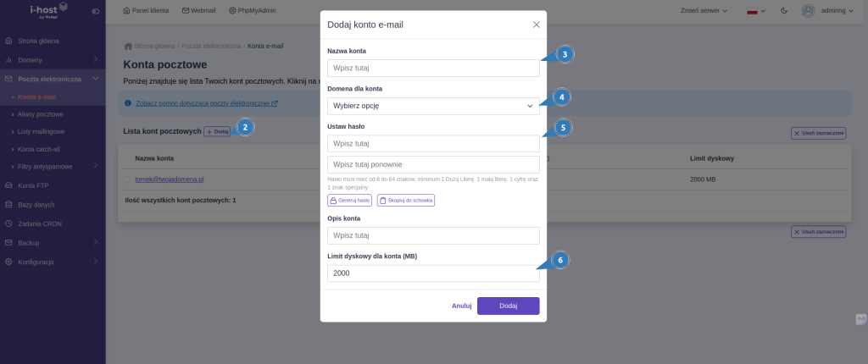Image resolution: width=868 pixels, height=364 pixels.
Task: Click the purple Dodaj submit button
Action: point(509,306)
